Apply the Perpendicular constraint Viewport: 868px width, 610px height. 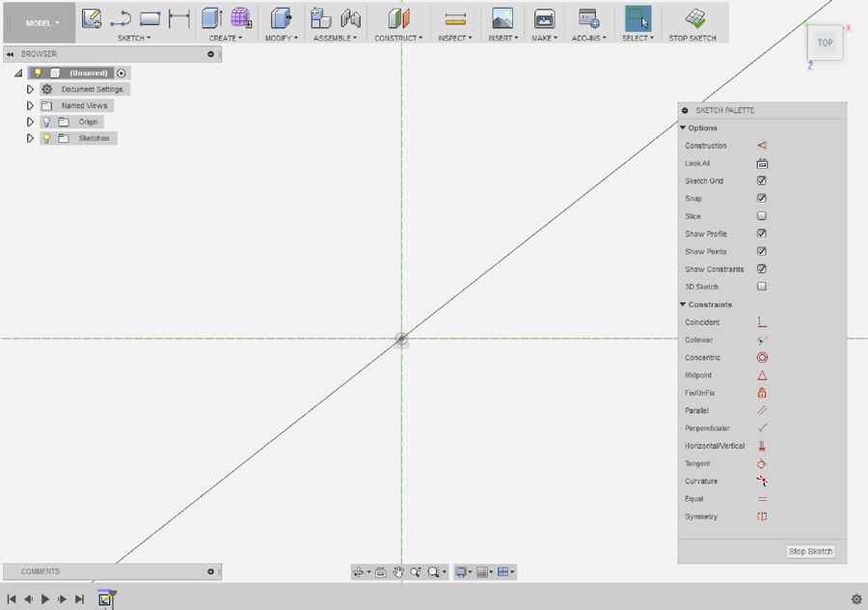[762, 429]
